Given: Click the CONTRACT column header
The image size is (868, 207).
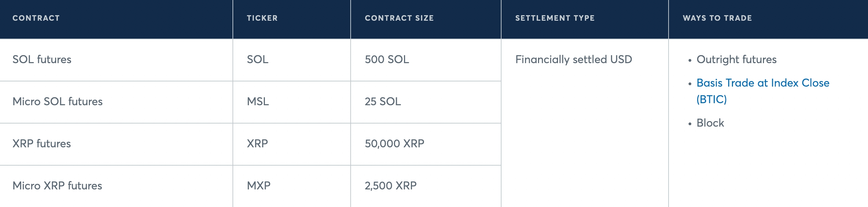Looking at the screenshot, I should pos(36,18).
